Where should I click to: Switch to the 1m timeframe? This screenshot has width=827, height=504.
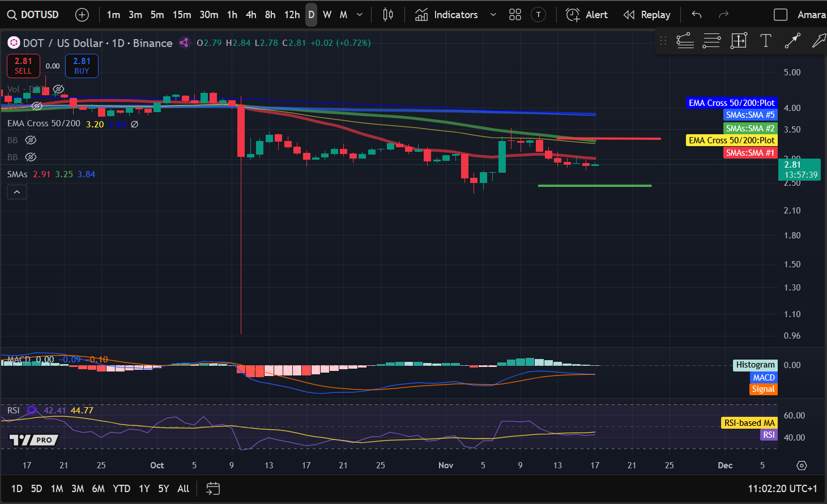click(113, 15)
